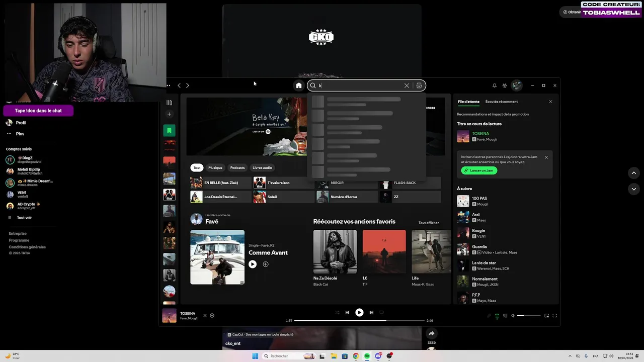Add TOSEINA to liked songs plus icon
This screenshot has width=644, height=362.
(x=212, y=316)
